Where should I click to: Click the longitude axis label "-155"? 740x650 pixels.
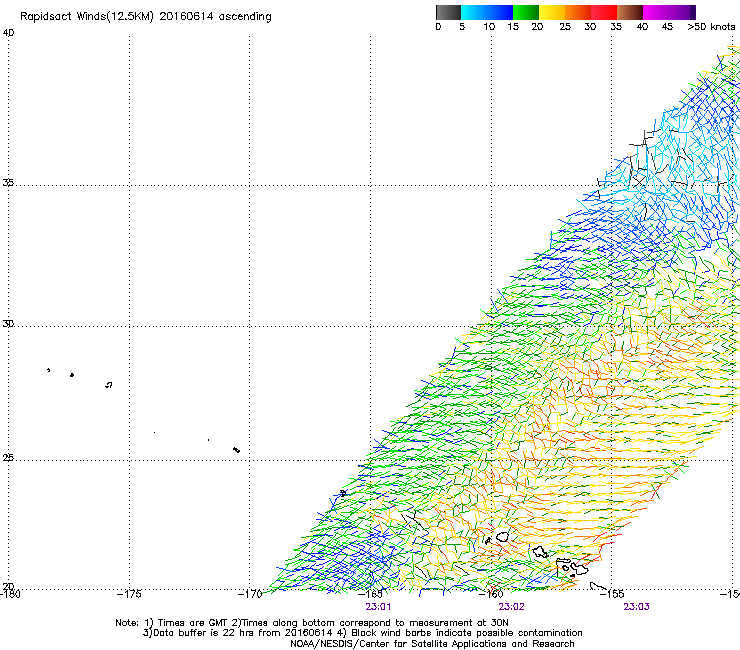tap(612, 594)
